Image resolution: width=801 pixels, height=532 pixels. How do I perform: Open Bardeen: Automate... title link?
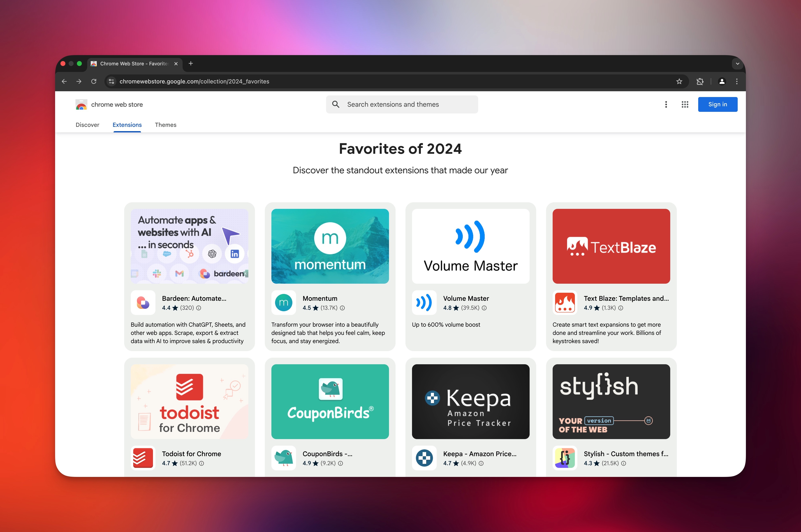tap(194, 298)
